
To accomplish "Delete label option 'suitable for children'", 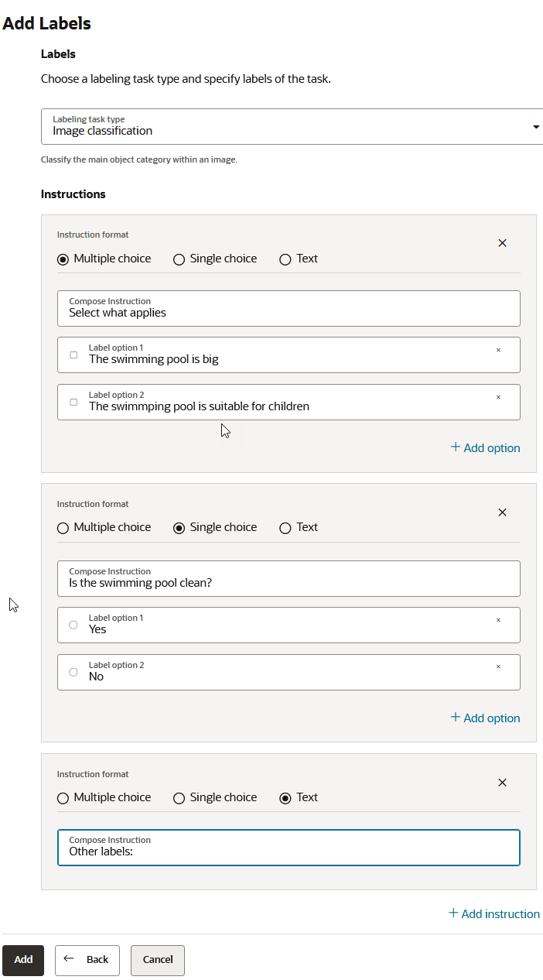I will [498, 397].
